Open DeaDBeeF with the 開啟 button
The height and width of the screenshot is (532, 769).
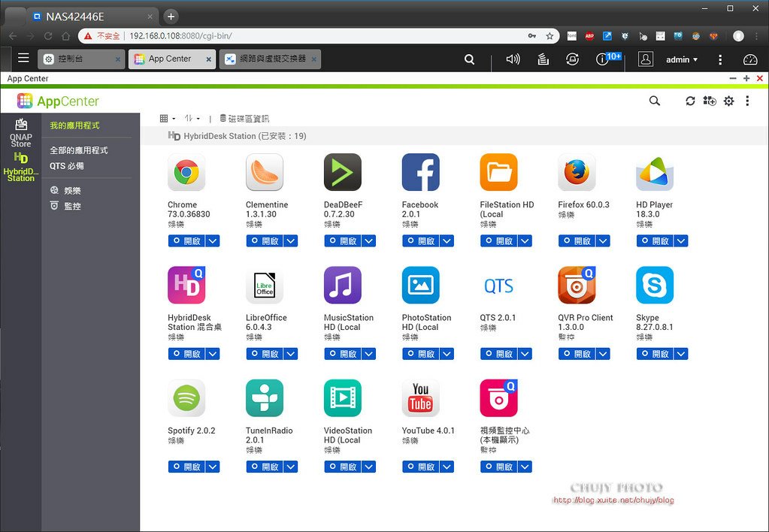coord(342,240)
